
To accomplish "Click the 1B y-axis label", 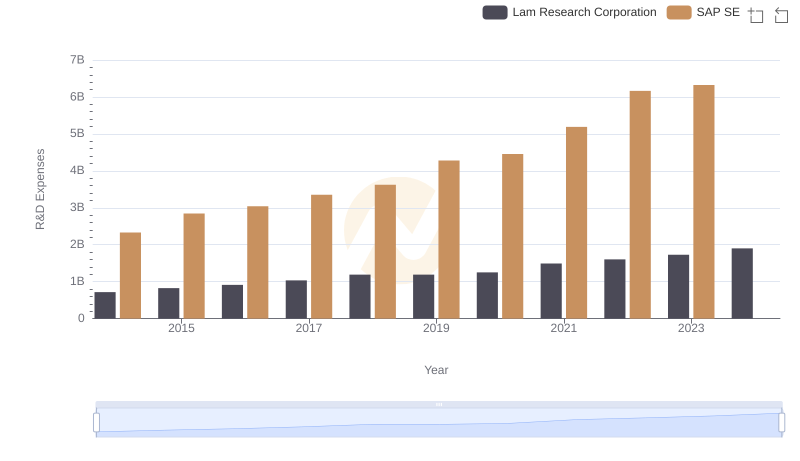I will (77, 281).
